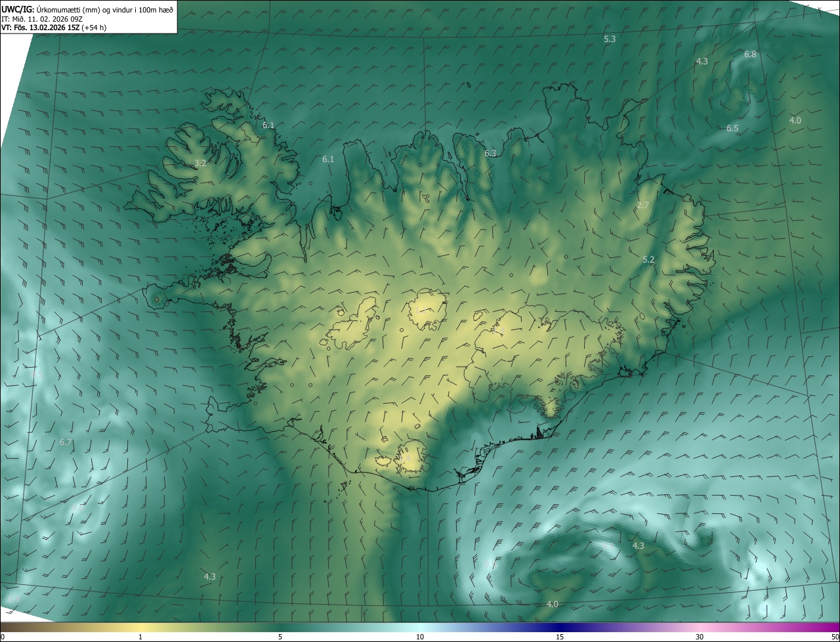Viewport: 840px width, 642px height.
Task: Select the colour scale tick label 5
Action: (280, 637)
